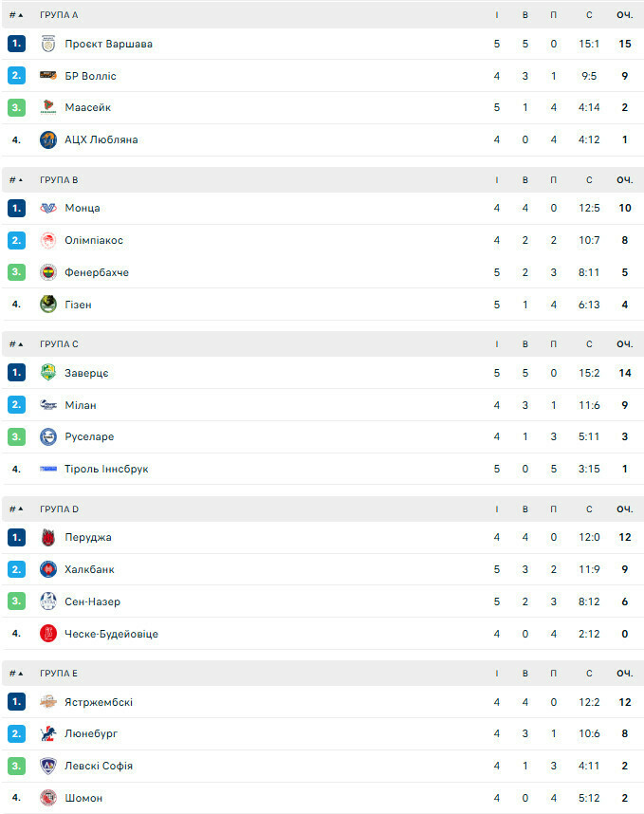Click the light blue rank 2 badge for Мілан

(16, 405)
